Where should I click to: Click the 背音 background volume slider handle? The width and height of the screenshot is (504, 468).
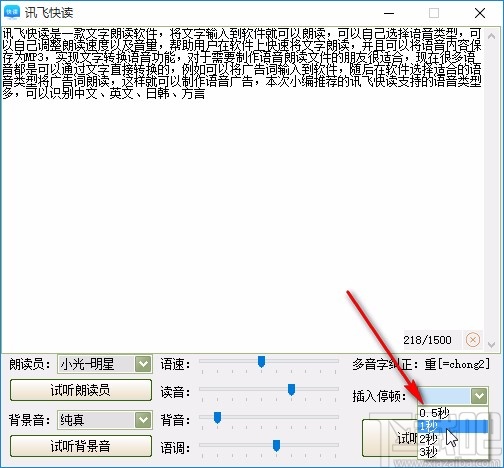217,418
